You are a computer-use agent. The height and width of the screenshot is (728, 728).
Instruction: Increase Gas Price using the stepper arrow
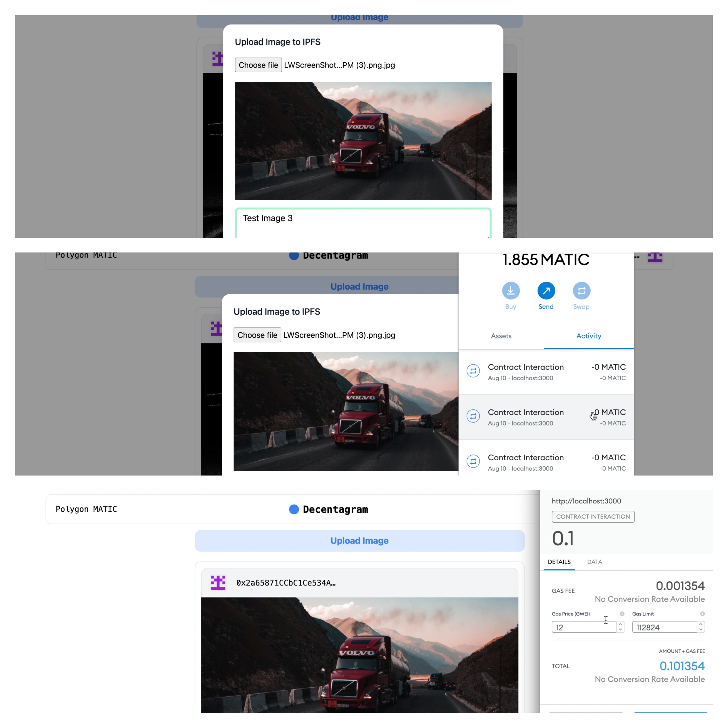point(620,624)
